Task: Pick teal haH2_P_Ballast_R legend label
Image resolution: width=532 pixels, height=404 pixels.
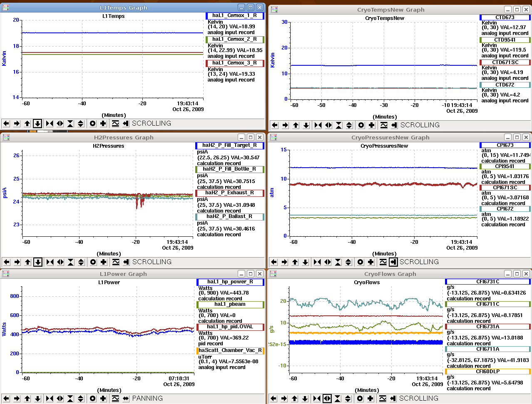Action: click(230, 217)
